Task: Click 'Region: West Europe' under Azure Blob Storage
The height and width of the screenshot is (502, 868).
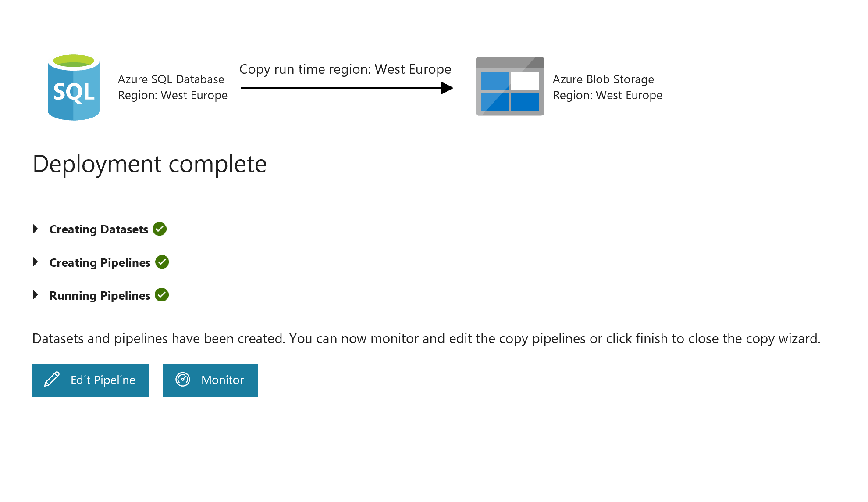Action: 608,95
